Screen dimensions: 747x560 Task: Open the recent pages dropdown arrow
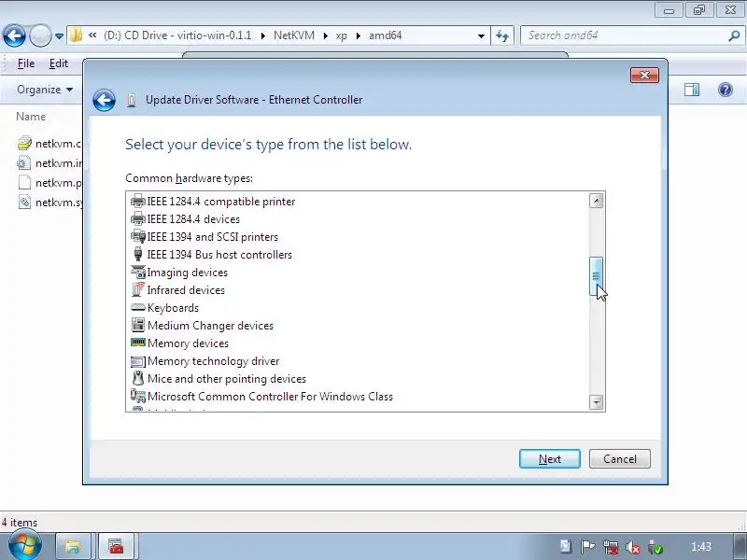tap(59, 36)
